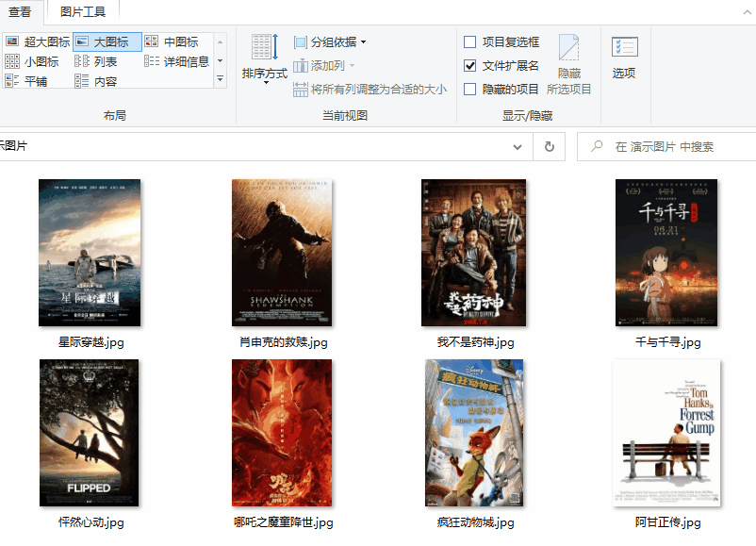
Task: Select 小图标 small icons layout
Action: click(x=32, y=61)
